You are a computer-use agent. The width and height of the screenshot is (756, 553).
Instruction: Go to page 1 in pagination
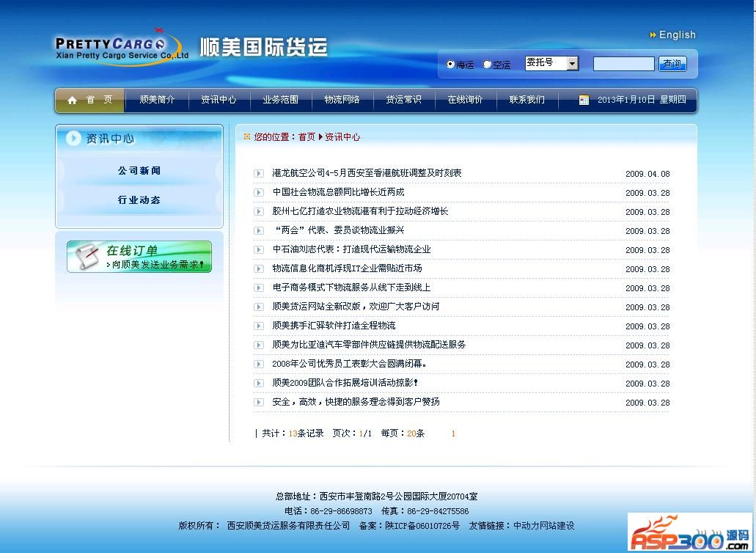click(x=453, y=434)
